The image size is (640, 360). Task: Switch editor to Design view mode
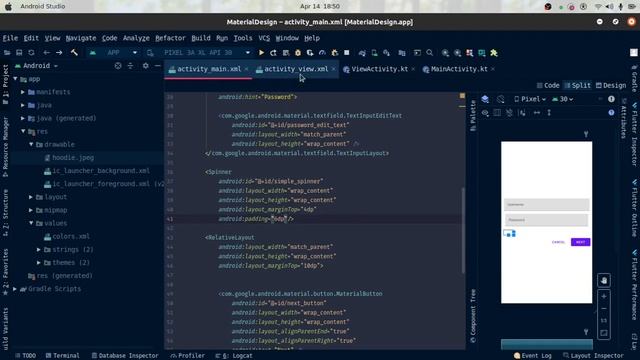click(x=611, y=85)
